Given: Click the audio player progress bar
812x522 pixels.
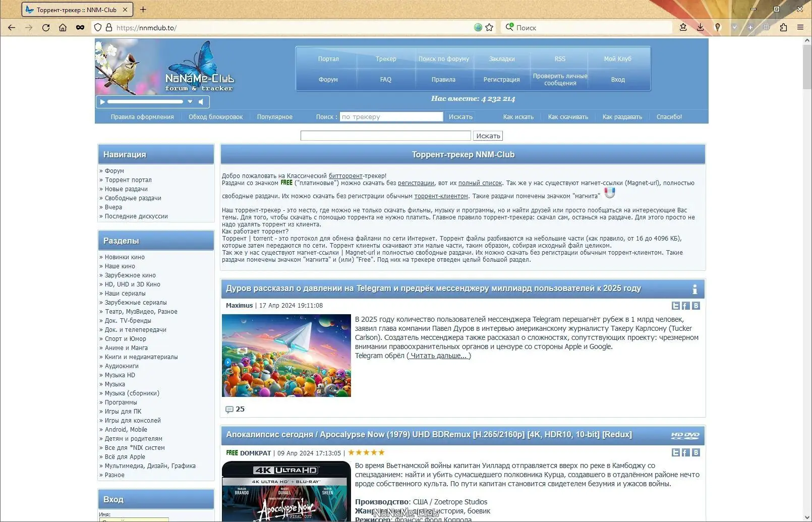Looking at the screenshot, I should coord(145,102).
